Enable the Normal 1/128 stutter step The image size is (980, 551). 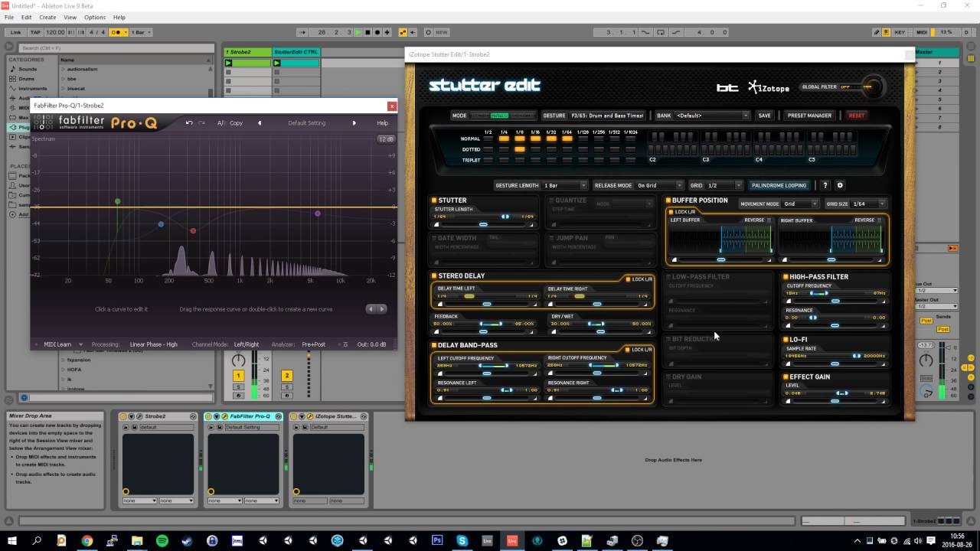(x=583, y=139)
